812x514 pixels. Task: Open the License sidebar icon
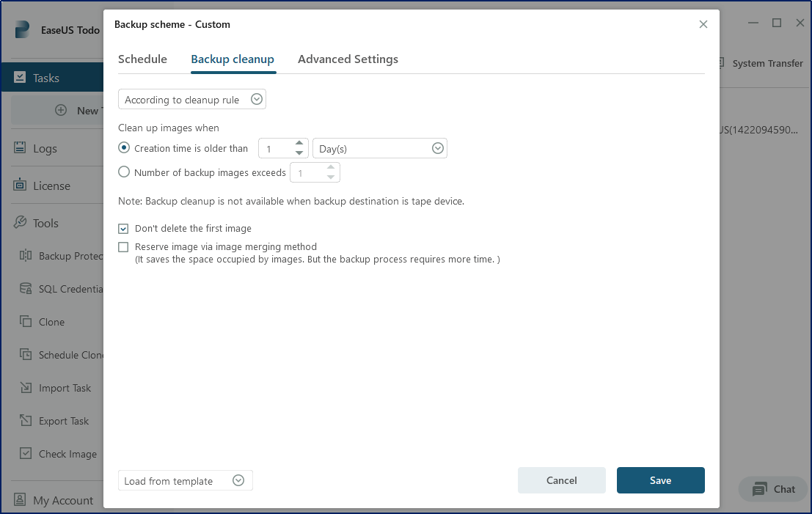(x=21, y=186)
